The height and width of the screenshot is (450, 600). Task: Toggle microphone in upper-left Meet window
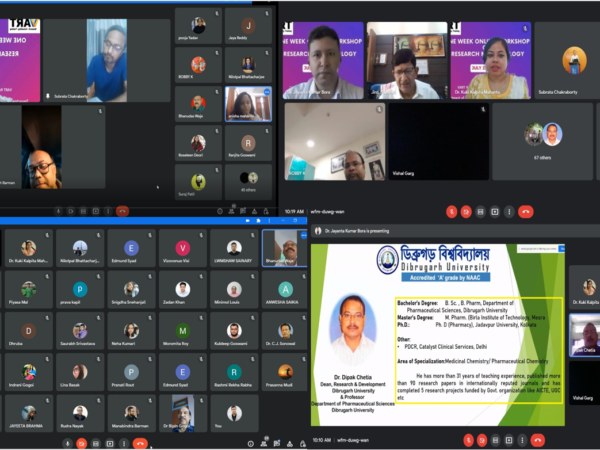pos(59,211)
